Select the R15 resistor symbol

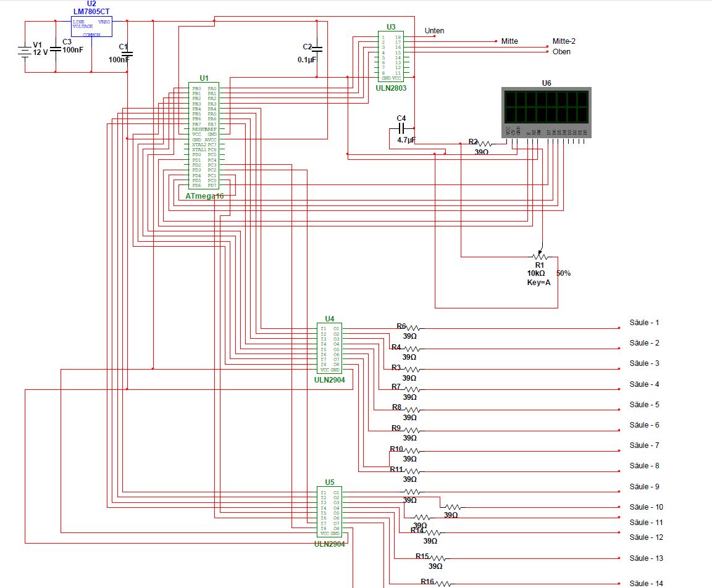pos(437,558)
